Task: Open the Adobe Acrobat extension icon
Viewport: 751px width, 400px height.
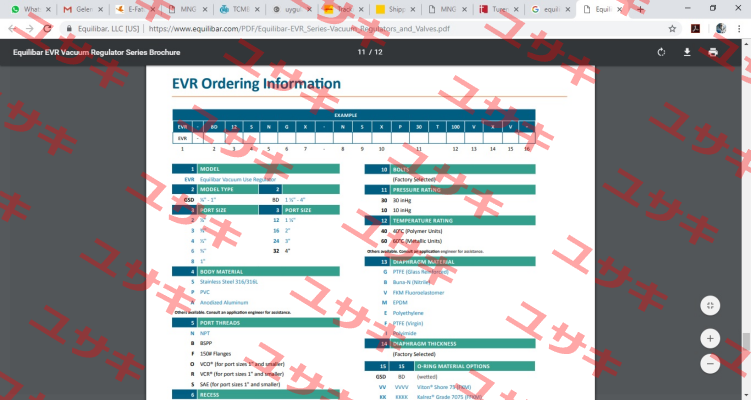Action: (695, 29)
